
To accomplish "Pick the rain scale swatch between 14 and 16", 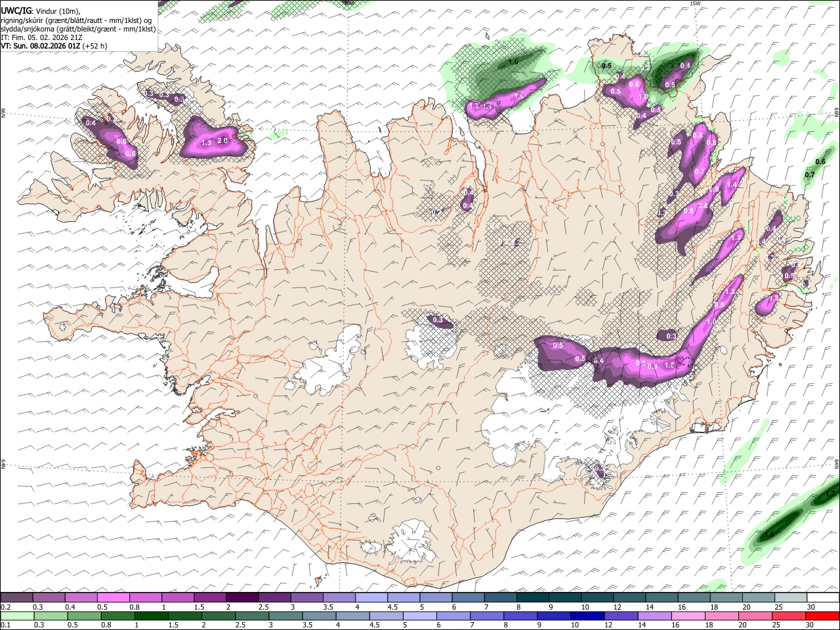I will click(654, 616).
